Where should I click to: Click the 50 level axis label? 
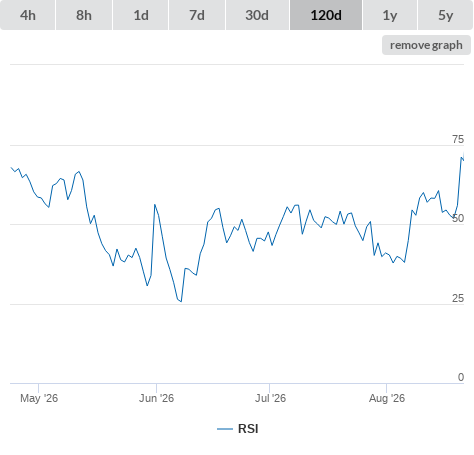(458, 218)
